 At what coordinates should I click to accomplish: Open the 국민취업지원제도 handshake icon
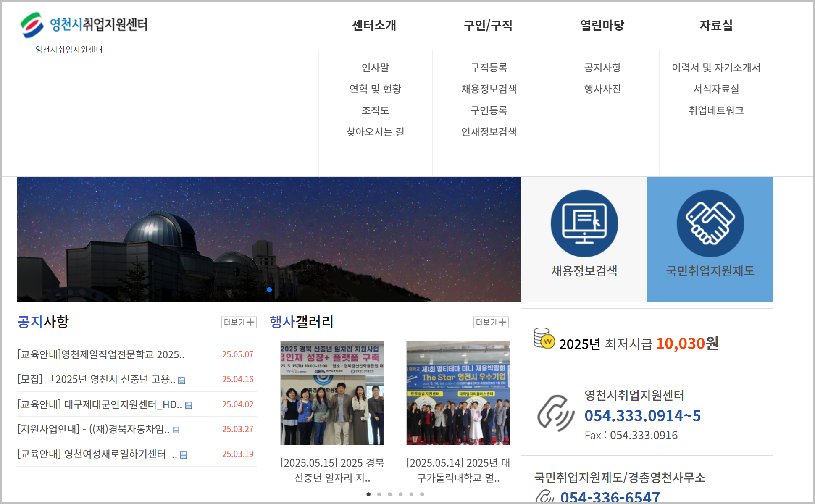tap(710, 223)
